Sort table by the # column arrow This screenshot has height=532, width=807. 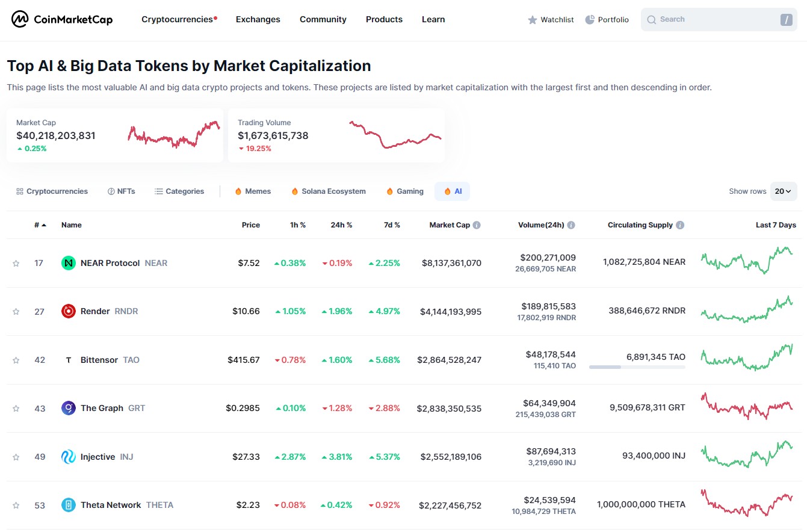tap(42, 224)
